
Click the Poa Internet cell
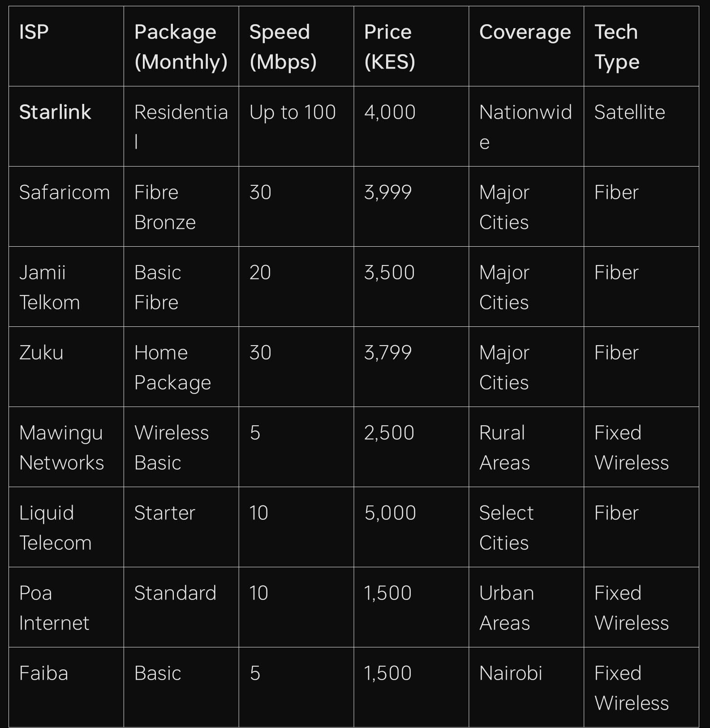coord(54,608)
